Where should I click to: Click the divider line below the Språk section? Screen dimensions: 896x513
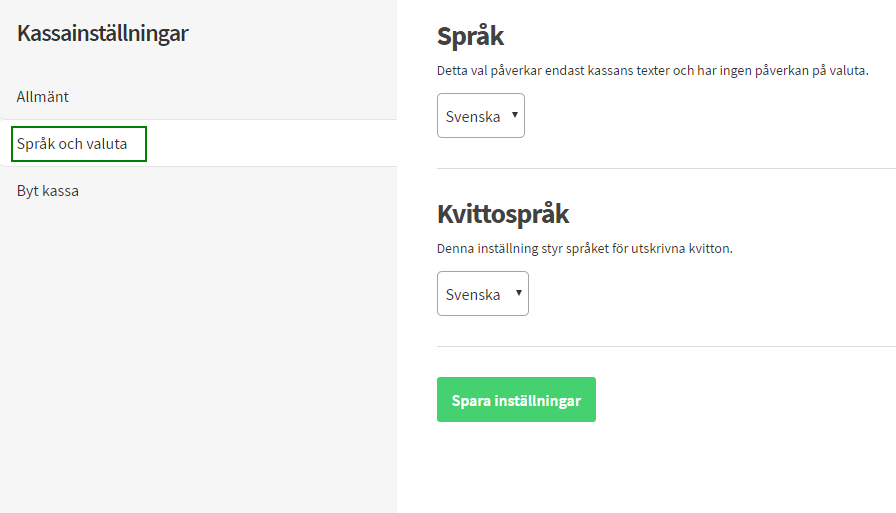coord(666,168)
